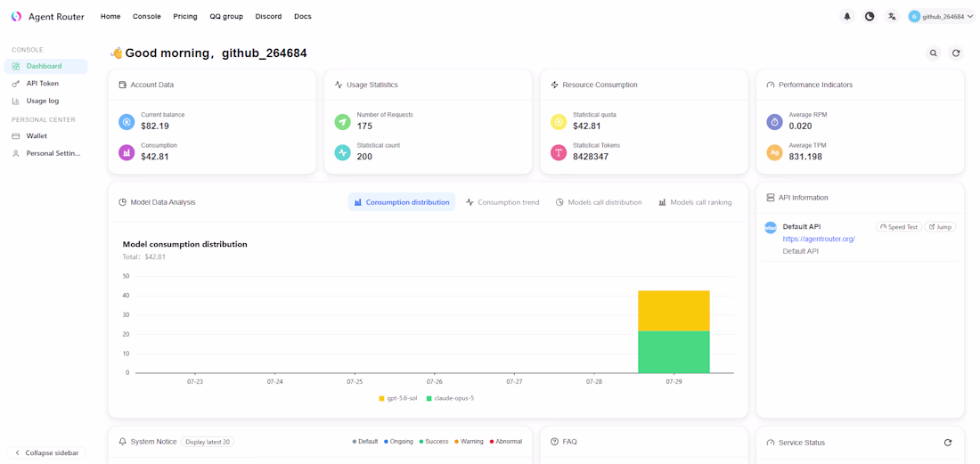Open Dashboard in the sidebar

(x=45, y=66)
